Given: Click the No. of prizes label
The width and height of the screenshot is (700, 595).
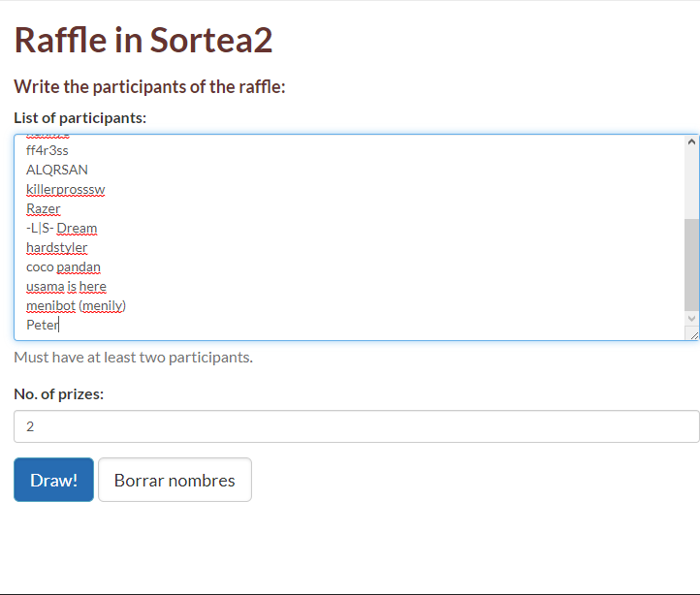Looking at the screenshot, I should (x=59, y=393).
